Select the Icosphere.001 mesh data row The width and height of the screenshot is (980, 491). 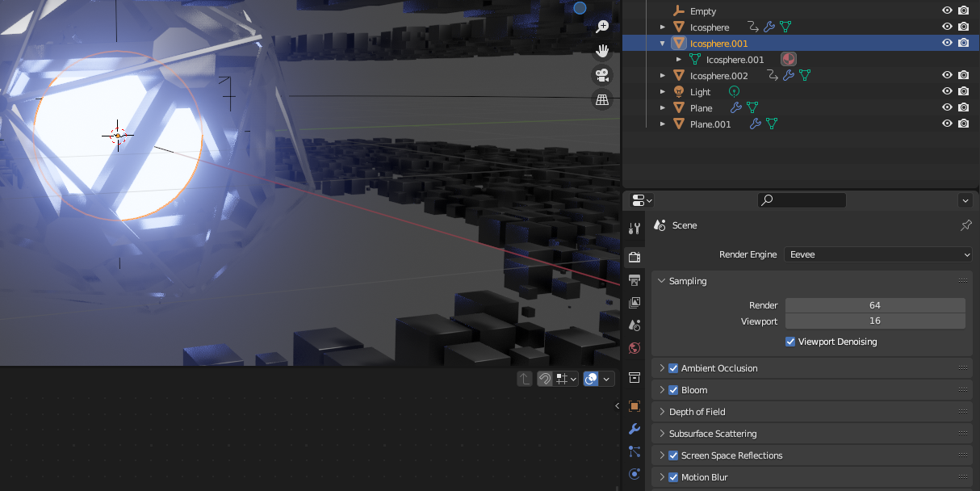735,60
